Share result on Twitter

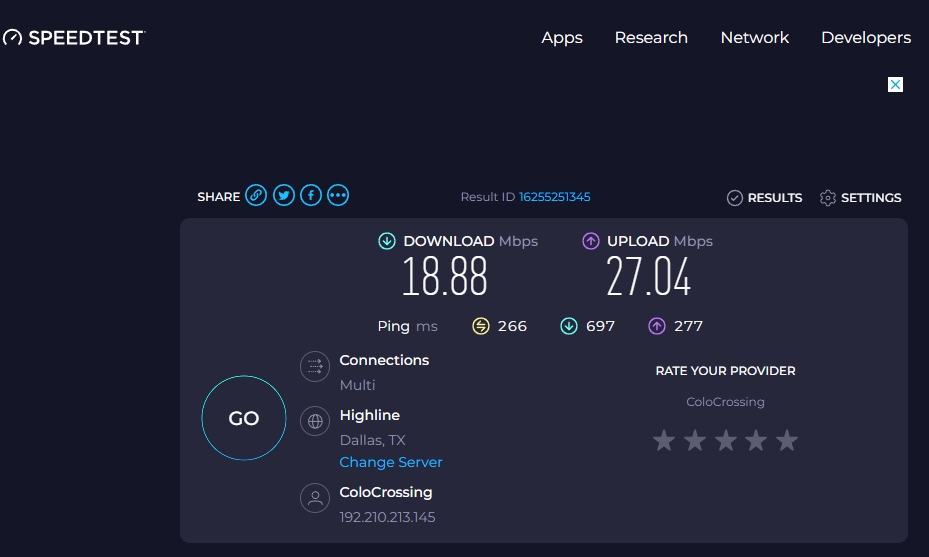[284, 196]
